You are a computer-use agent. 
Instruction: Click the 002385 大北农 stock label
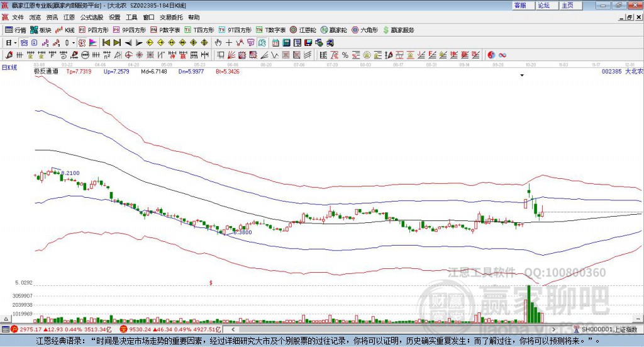tap(622, 71)
